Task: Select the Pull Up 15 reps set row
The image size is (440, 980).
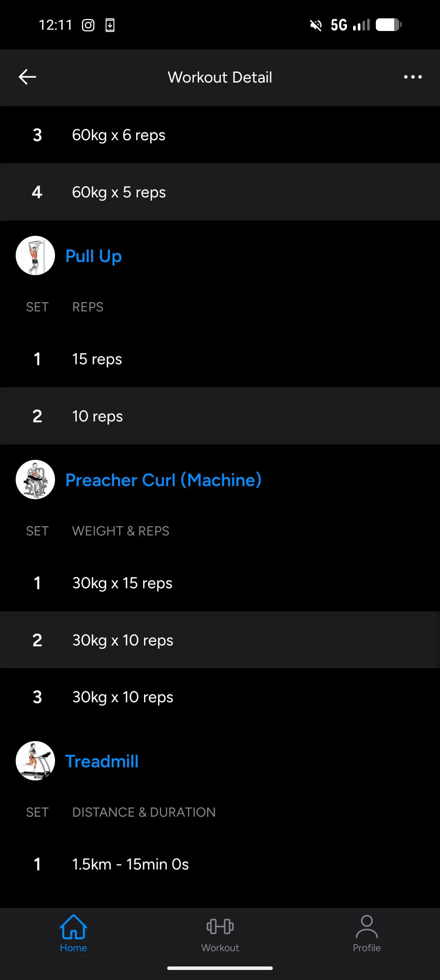Action: pyautogui.click(x=220, y=359)
